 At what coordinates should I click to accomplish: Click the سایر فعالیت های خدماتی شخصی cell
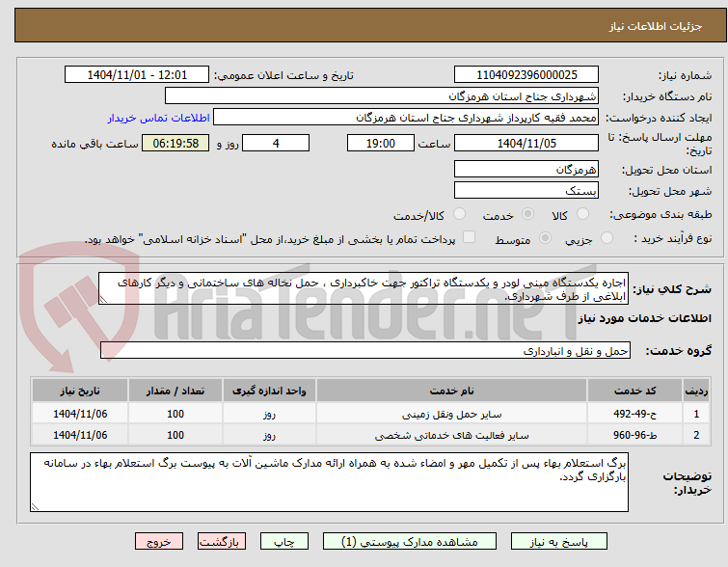click(452, 435)
